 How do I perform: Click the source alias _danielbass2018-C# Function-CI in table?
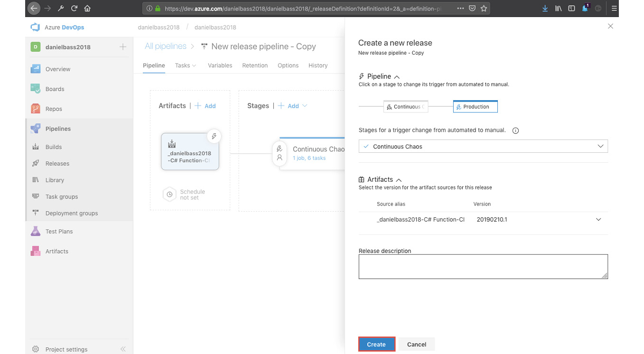coord(420,220)
